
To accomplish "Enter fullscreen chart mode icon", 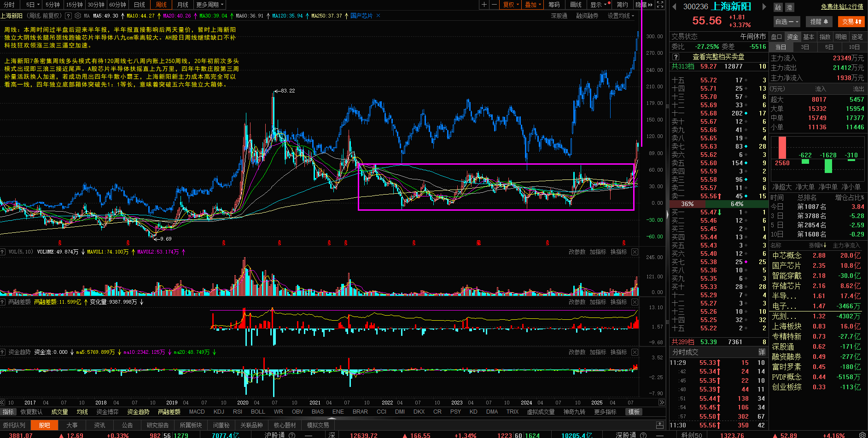I will (x=660, y=5).
